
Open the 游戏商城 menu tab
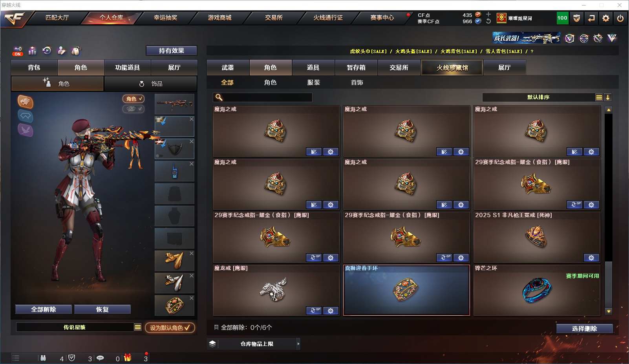click(x=219, y=18)
